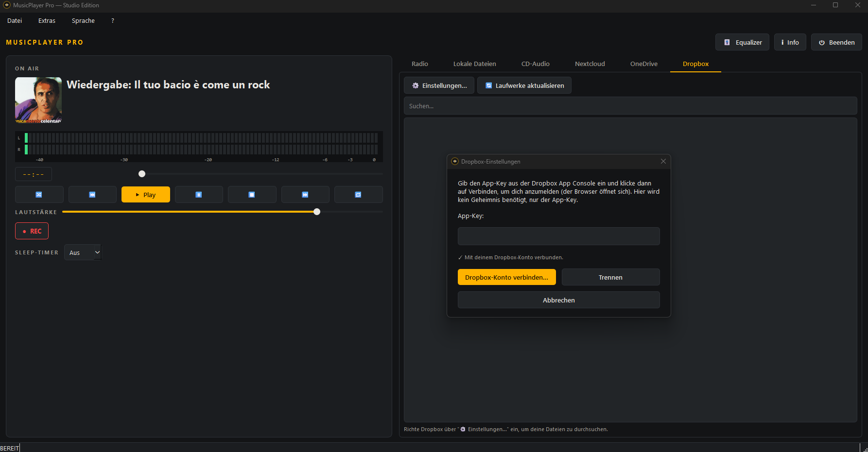The height and width of the screenshot is (452, 868).
Task: Switch to the Nextcloud tab
Action: coord(590,64)
